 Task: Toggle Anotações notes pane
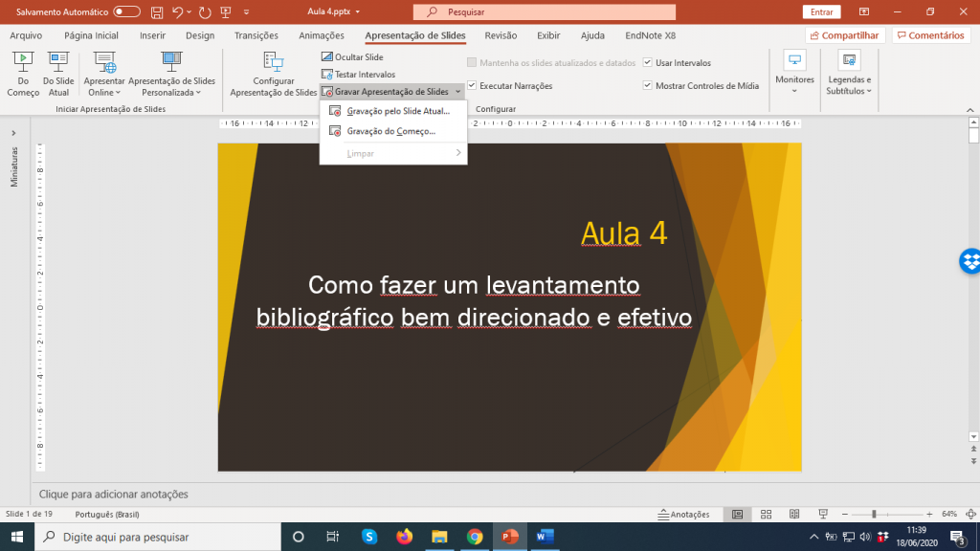(x=683, y=514)
